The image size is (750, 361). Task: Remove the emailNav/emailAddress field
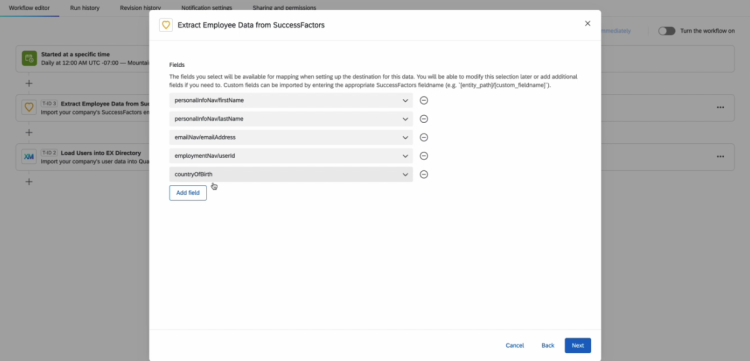(x=423, y=137)
